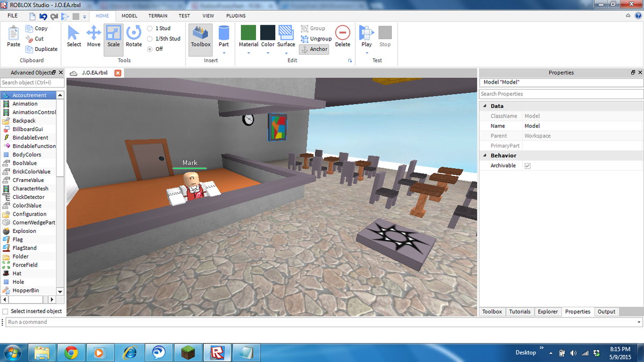Start the game with Play

(x=367, y=35)
